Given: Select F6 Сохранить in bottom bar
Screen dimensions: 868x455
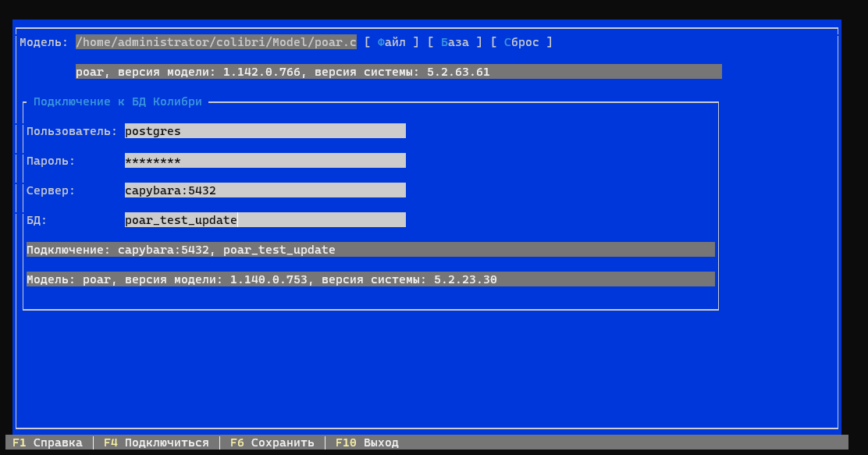Looking at the screenshot, I should 272,443.
